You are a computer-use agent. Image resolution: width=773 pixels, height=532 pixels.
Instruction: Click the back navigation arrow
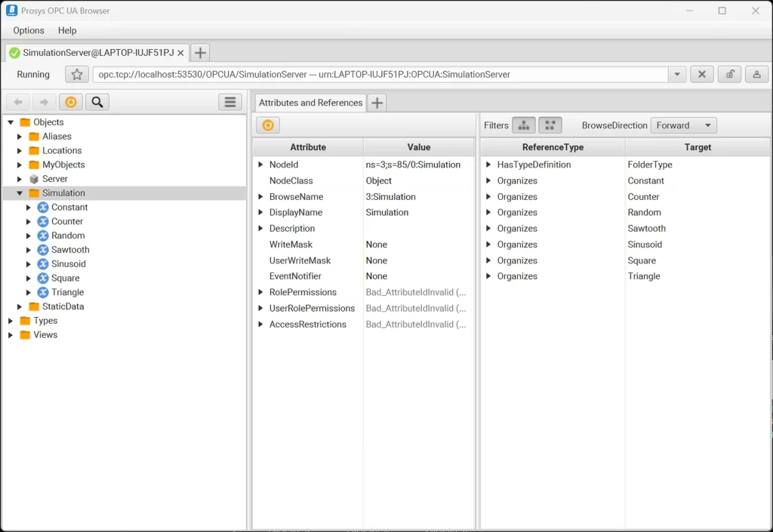click(x=17, y=102)
